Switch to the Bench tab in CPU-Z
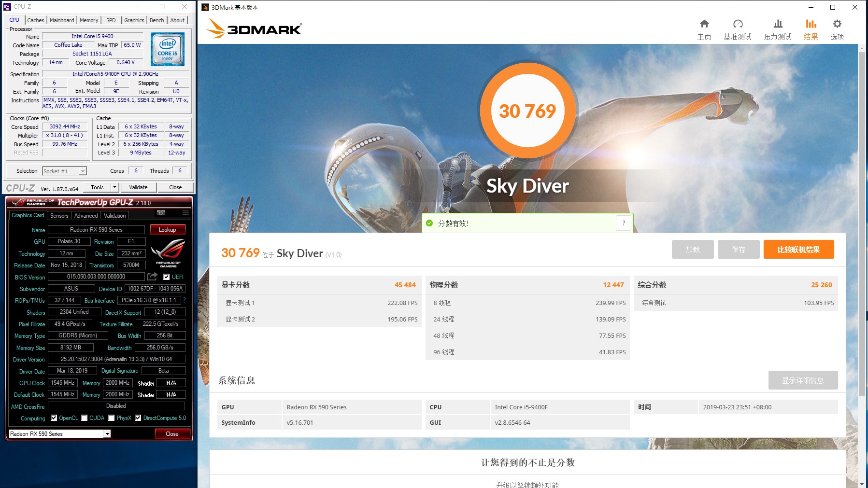This screenshot has height=488, width=868. tap(157, 20)
